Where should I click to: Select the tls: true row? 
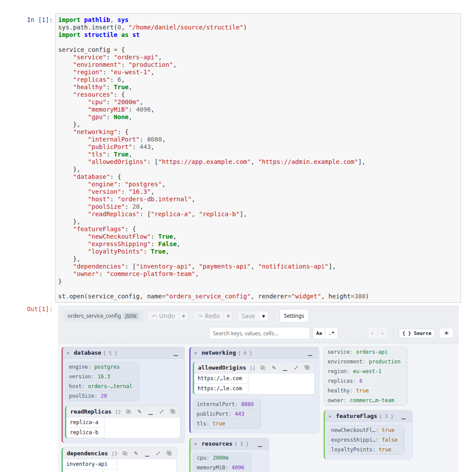tap(227, 424)
